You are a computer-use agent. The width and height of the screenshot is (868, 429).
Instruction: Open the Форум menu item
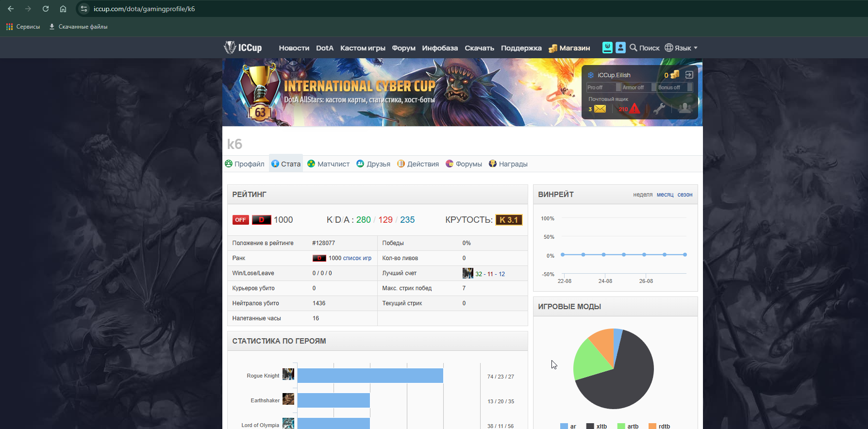click(404, 48)
